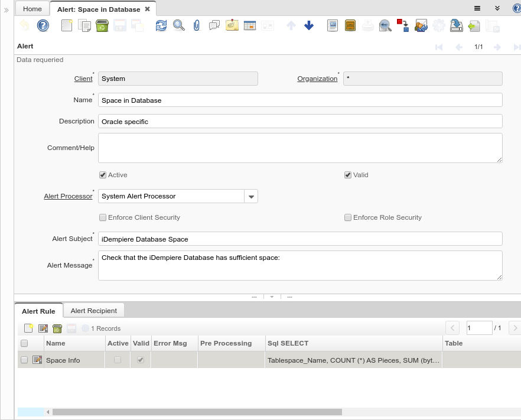Viewport: 521px width, 420px height.
Task: Open the Find record magnifier
Action: click(x=178, y=25)
